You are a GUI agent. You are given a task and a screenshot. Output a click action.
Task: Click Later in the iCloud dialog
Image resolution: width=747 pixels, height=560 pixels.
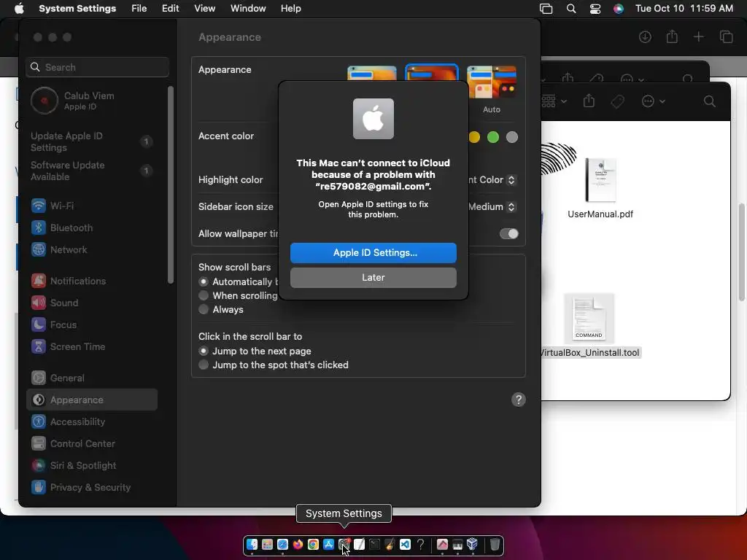(x=373, y=278)
